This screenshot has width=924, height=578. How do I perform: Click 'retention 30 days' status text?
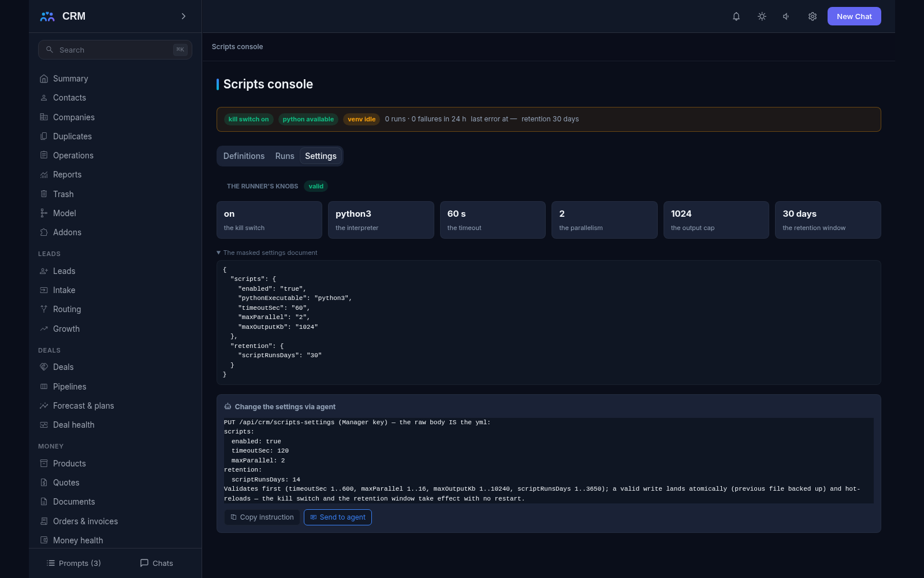pos(550,119)
